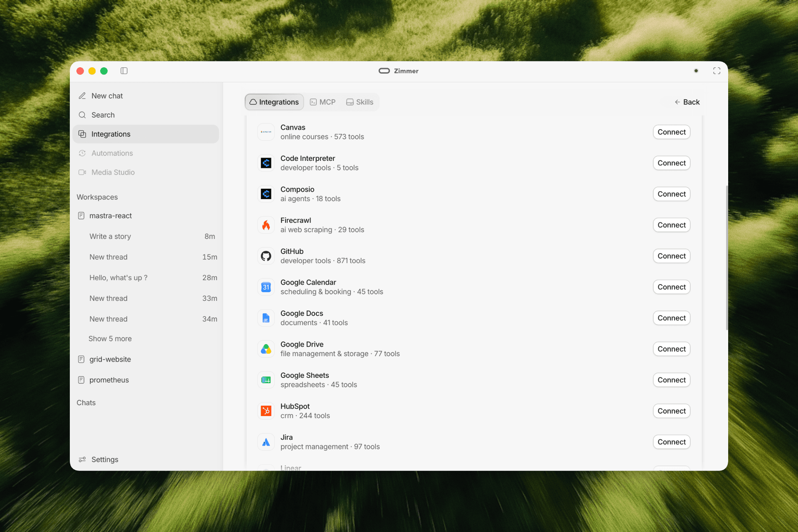Switch to the MCP tab
The width and height of the screenshot is (798, 532).
[x=323, y=102]
